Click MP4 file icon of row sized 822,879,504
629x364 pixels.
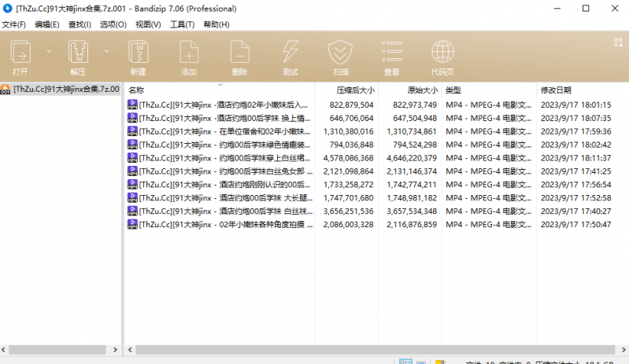click(x=132, y=105)
